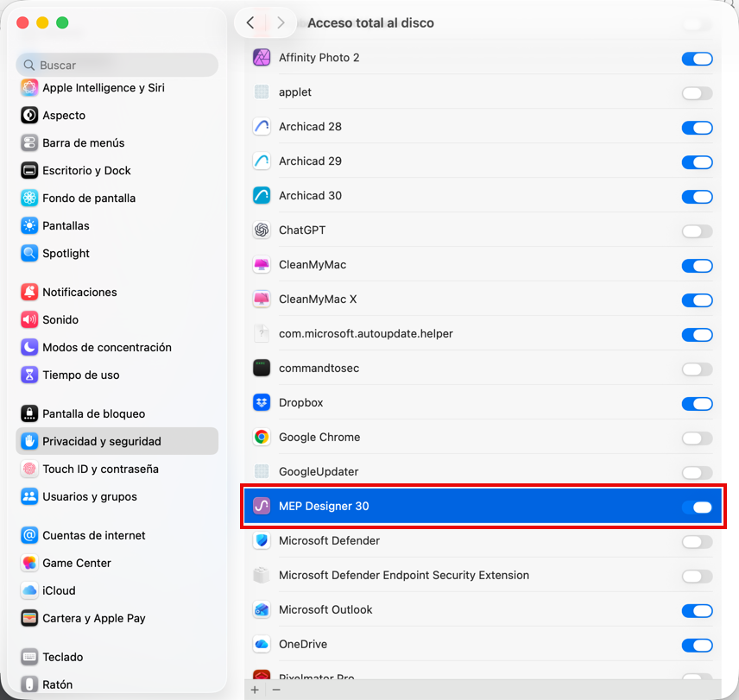Click the commandtosec terminal icon

262,368
